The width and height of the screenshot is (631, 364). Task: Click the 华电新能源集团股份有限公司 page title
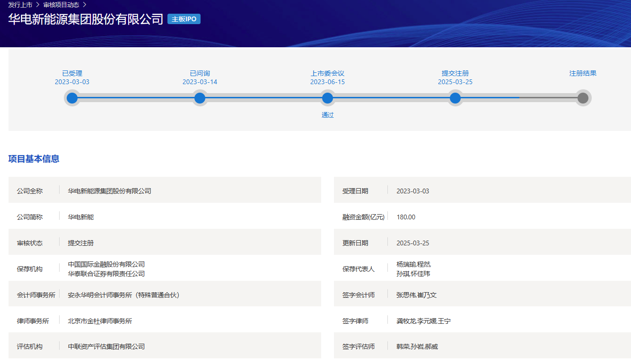86,19
